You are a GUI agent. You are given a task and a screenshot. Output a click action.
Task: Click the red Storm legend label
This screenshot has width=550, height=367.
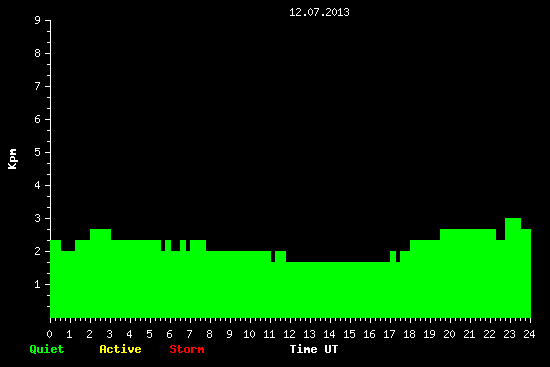click(187, 349)
